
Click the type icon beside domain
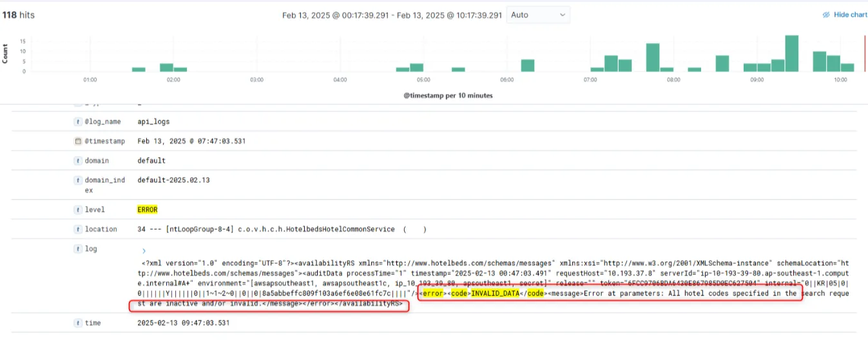tap(78, 160)
